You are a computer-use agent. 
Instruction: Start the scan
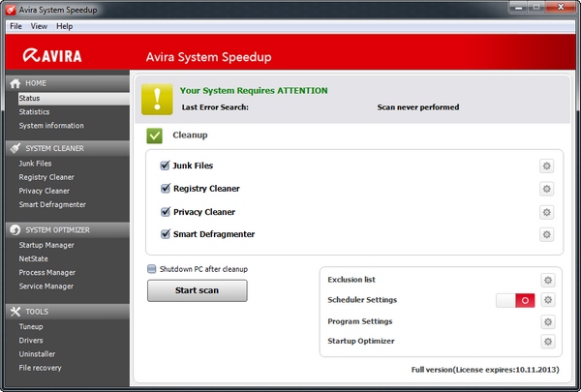[198, 290]
